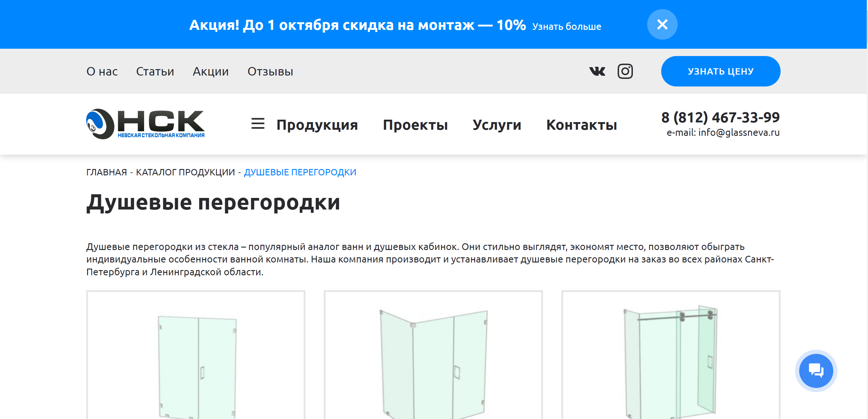Close the promo banner with X icon

(x=662, y=24)
